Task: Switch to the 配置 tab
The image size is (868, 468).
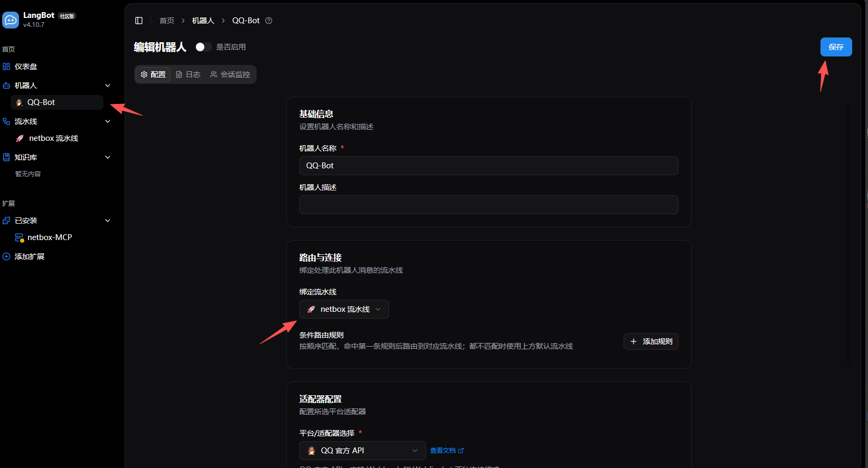Action: point(153,74)
